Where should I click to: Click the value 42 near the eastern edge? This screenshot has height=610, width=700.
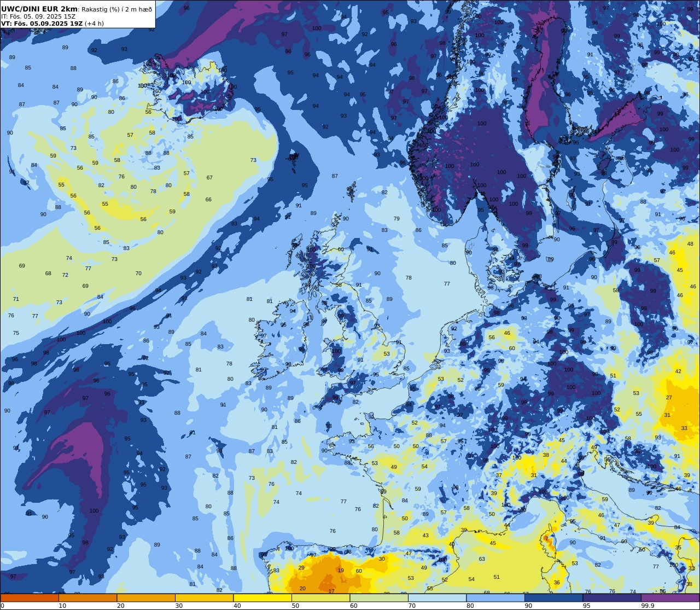678,371
